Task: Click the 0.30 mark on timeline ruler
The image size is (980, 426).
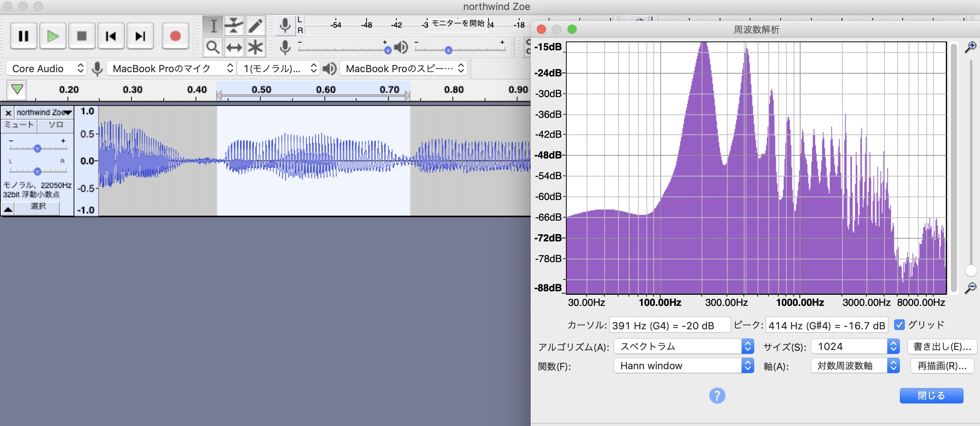Action: [132, 90]
